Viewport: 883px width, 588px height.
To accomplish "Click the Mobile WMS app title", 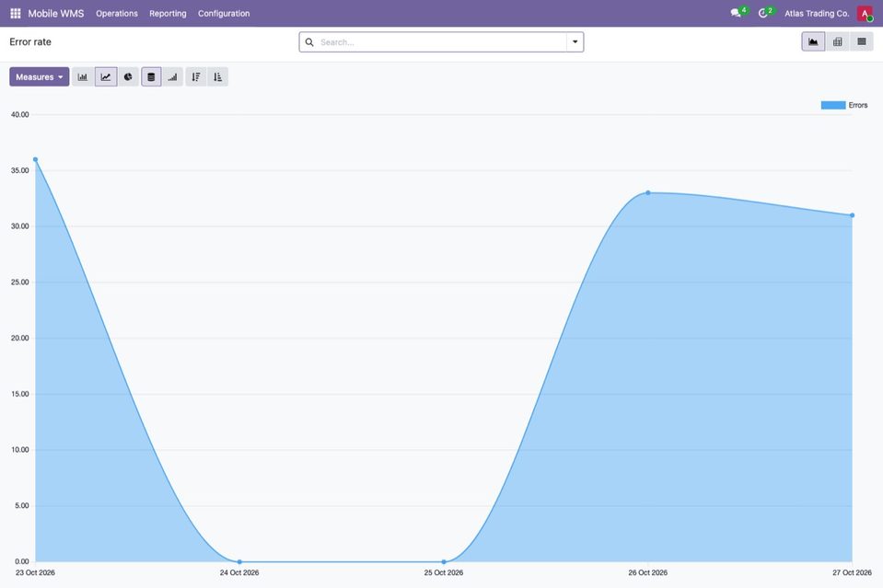I will [x=56, y=13].
